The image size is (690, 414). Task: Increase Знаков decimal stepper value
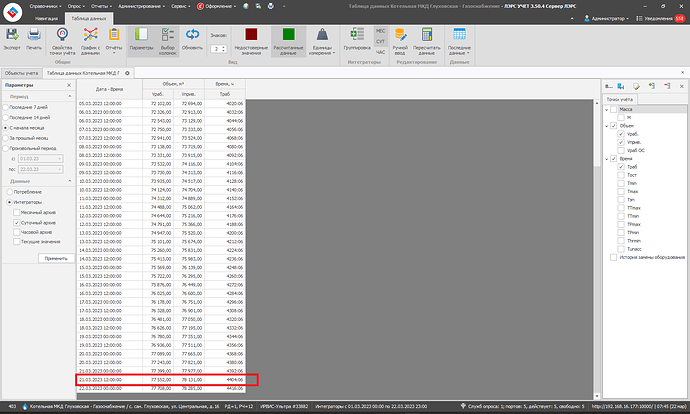click(x=224, y=47)
